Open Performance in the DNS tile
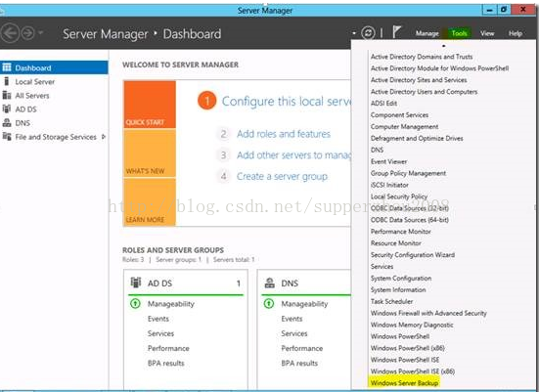This screenshot has height=392, width=539. tap(302, 348)
